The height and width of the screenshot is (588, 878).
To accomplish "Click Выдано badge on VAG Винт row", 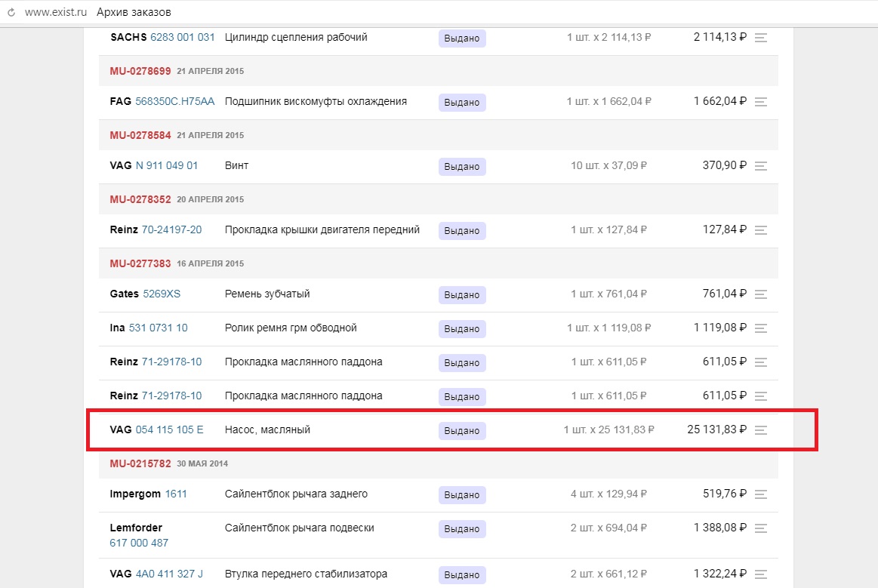I will (461, 167).
